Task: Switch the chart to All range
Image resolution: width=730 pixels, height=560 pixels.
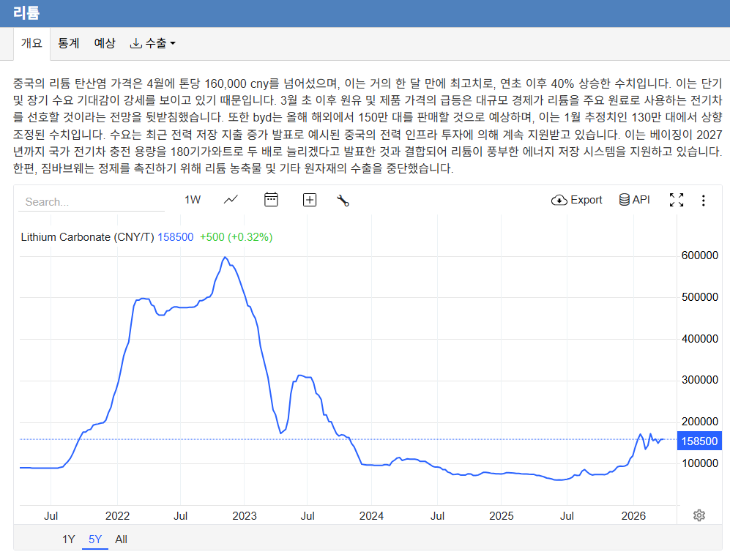Action: pos(121,540)
